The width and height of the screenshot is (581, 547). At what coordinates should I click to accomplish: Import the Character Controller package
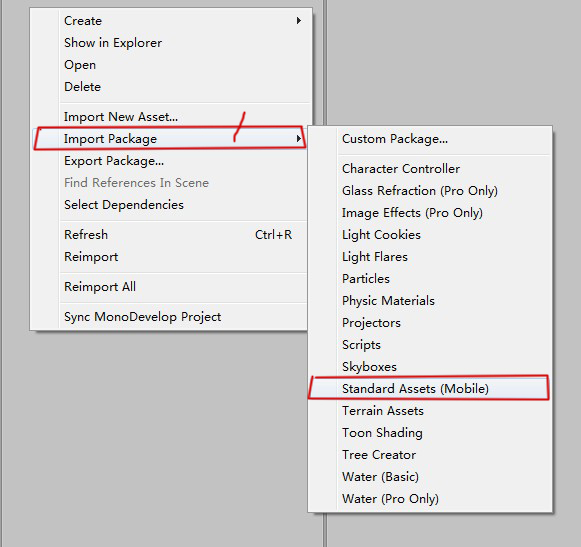(x=401, y=169)
